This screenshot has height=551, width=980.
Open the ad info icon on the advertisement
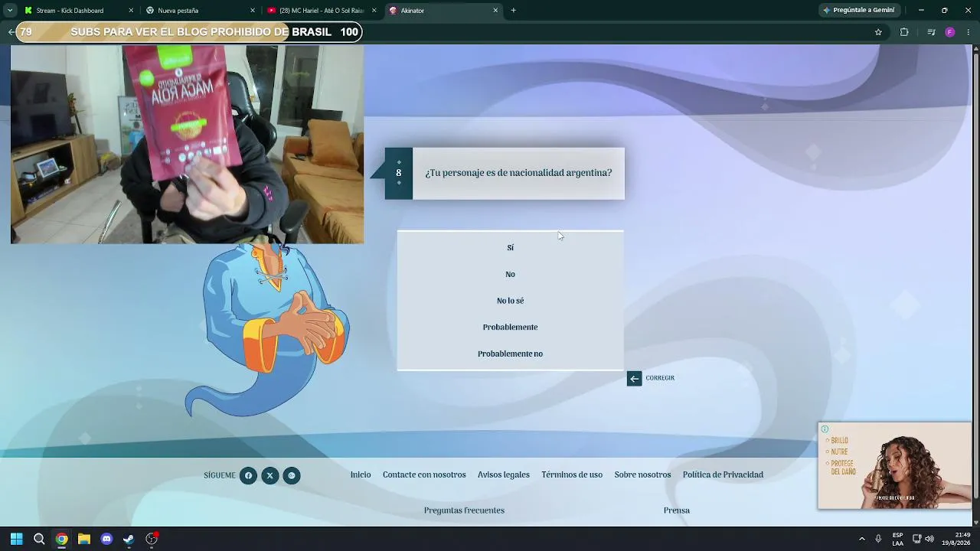click(825, 429)
